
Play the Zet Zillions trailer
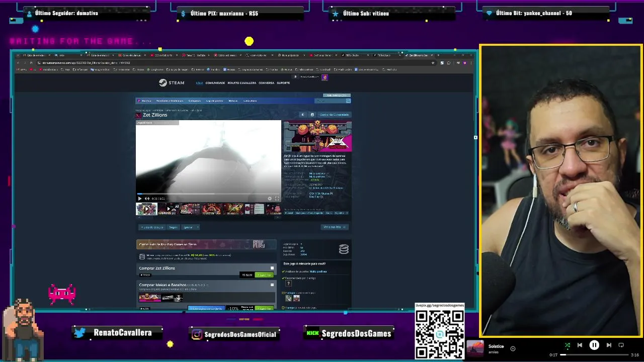click(x=140, y=199)
